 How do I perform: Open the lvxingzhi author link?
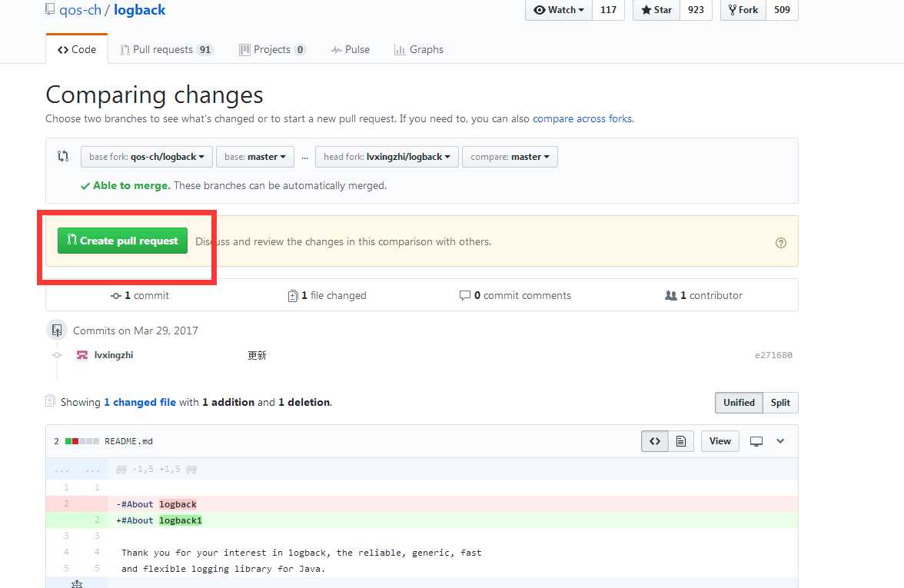(x=114, y=355)
